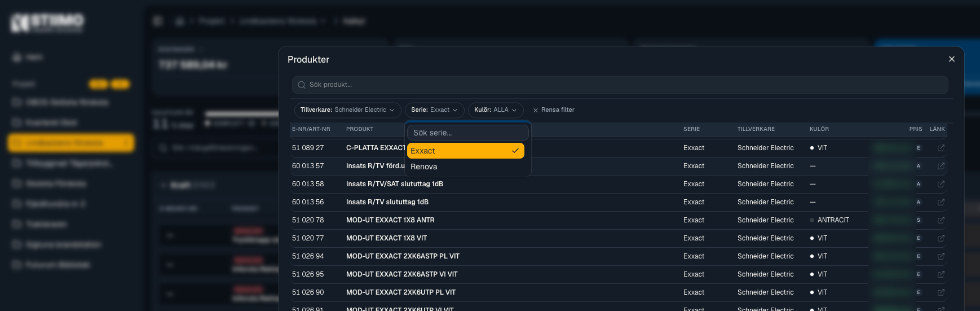
Task: Select the checked Exxact series option
Action: 466,151
